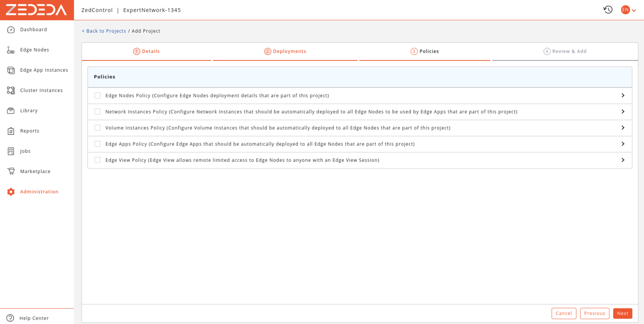Click the Edge App Instances icon

pyautogui.click(x=11, y=70)
